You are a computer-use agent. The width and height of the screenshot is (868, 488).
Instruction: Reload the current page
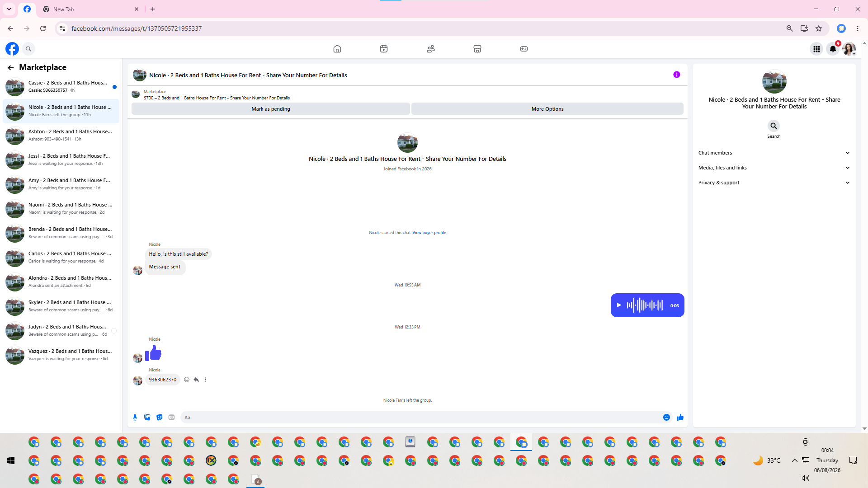click(43, 28)
